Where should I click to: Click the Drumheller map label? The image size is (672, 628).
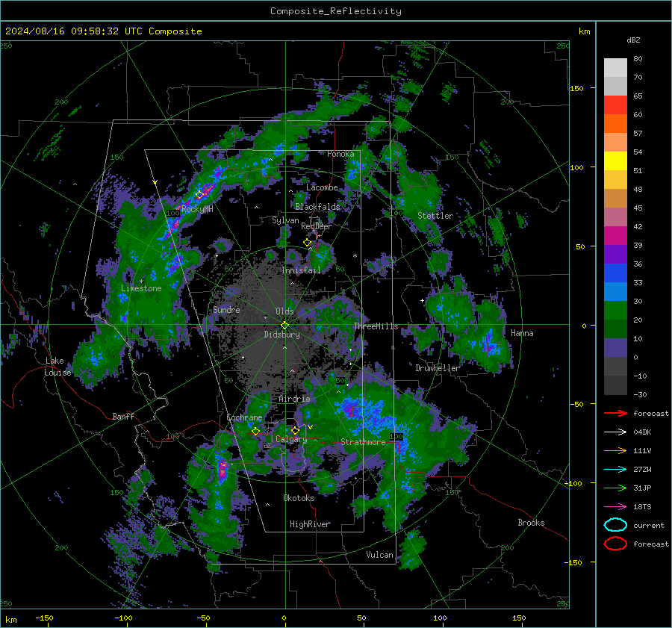coord(438,368)
